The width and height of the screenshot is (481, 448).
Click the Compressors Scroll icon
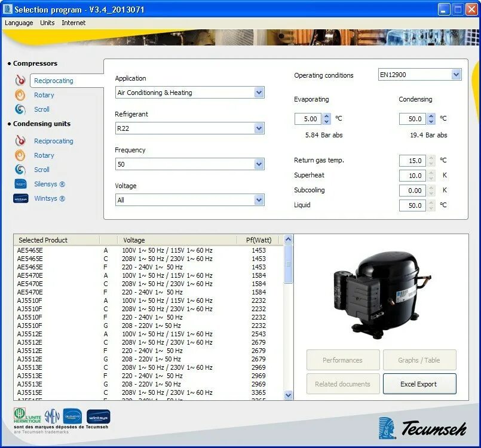click(20, 109)
